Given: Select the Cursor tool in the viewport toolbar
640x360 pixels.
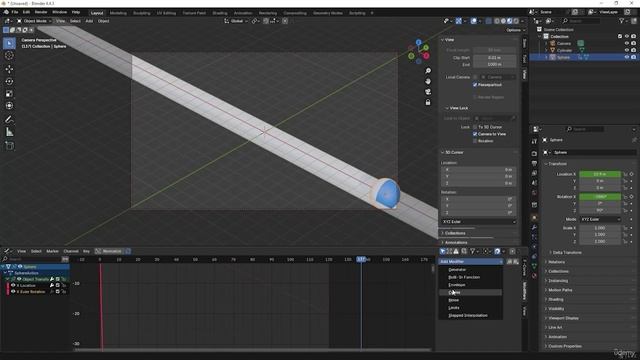Looking at the screenshot, I should click(9, 56).
